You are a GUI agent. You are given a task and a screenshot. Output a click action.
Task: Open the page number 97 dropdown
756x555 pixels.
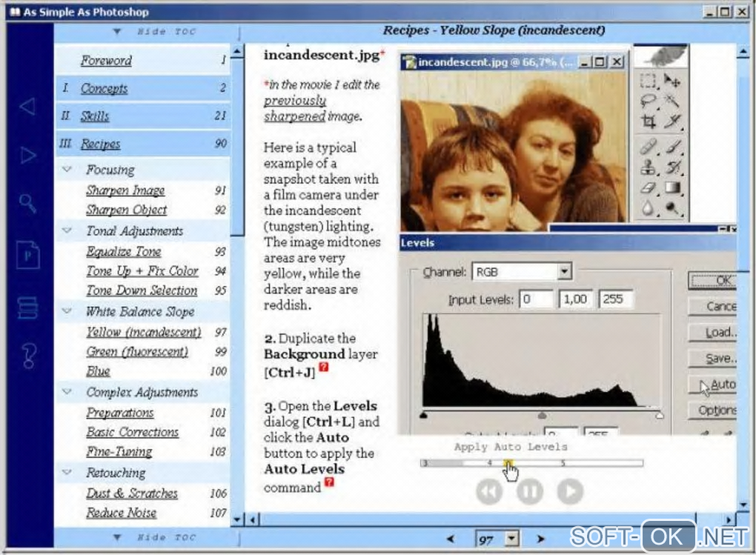point(511,538)
